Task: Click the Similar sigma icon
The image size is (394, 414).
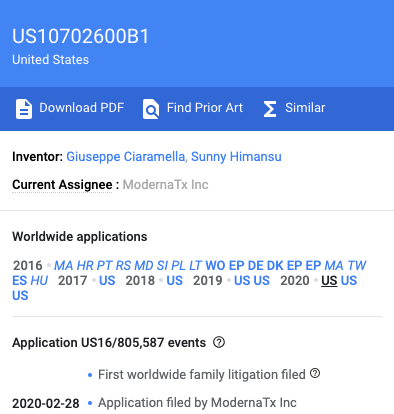Action: (270, 109)
